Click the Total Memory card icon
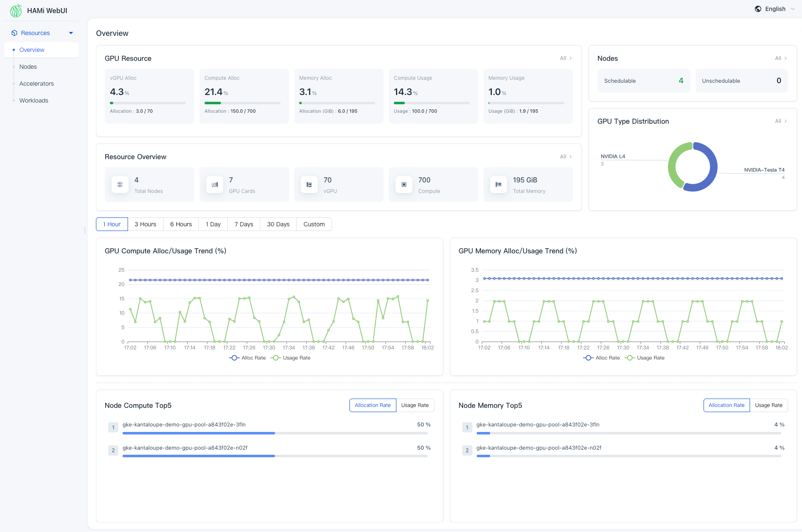The height and width of the screenshot is (532, 802). [498, 185]
